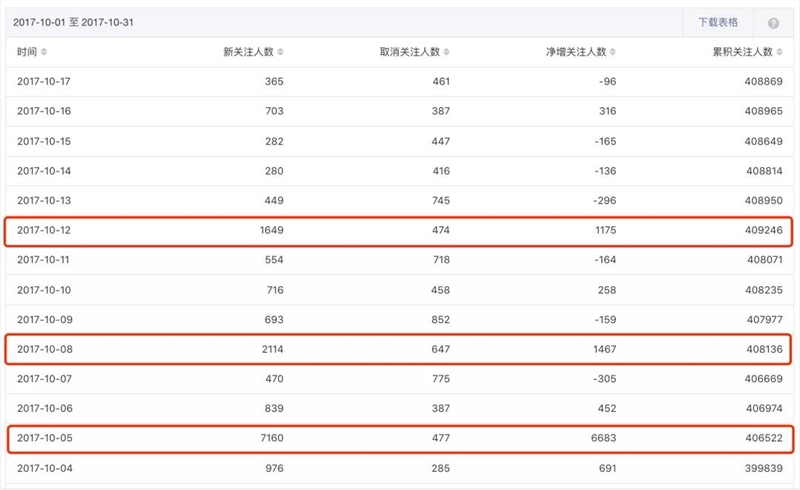Click cumulative follower count 408950
The image size is (800, 490).
tap(764, 201)
